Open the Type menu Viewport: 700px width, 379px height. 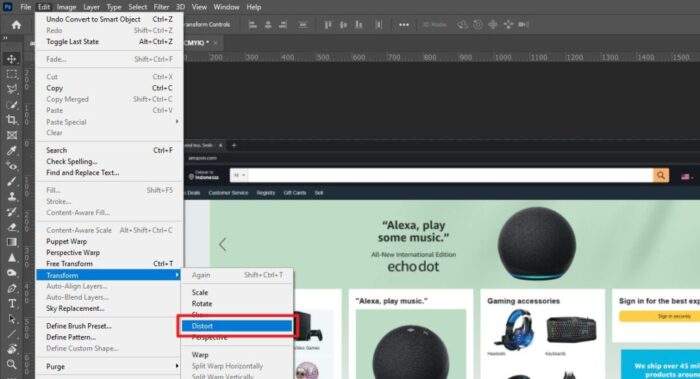point(114,7)
